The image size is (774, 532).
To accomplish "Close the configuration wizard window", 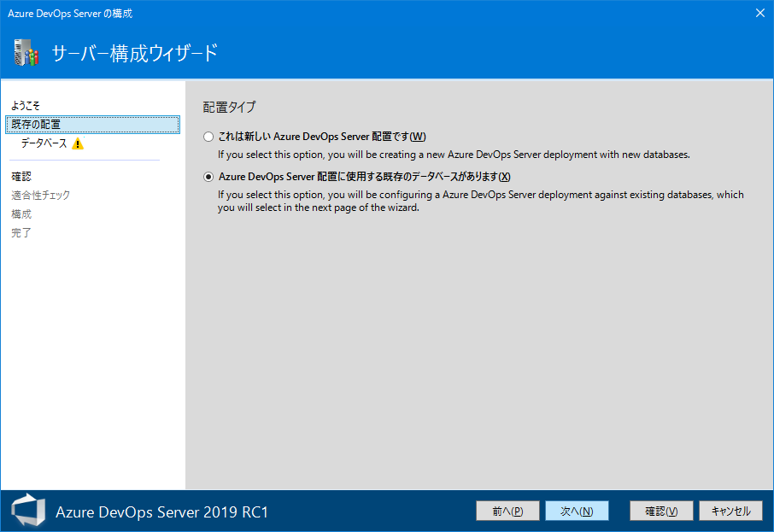I will 759,13.
